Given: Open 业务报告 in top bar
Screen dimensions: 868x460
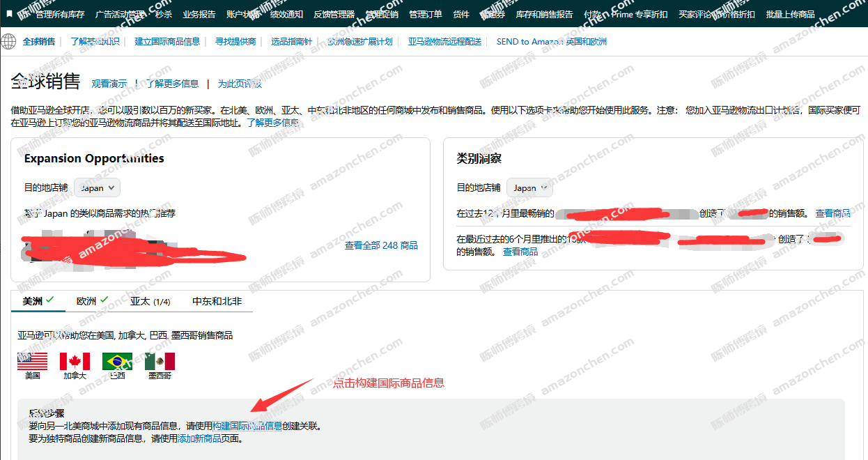Looking at the screenshot, I should point(199,14).
